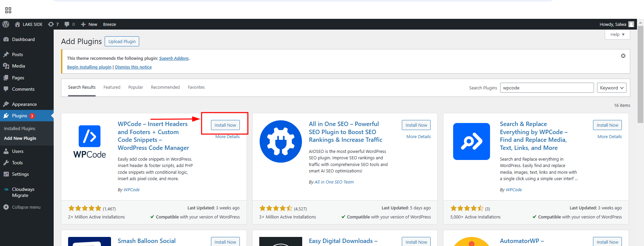Screen dimensions: 644x246
Task: Install Search & Replace Everything plugin
Action: click(x=607, y=125)
